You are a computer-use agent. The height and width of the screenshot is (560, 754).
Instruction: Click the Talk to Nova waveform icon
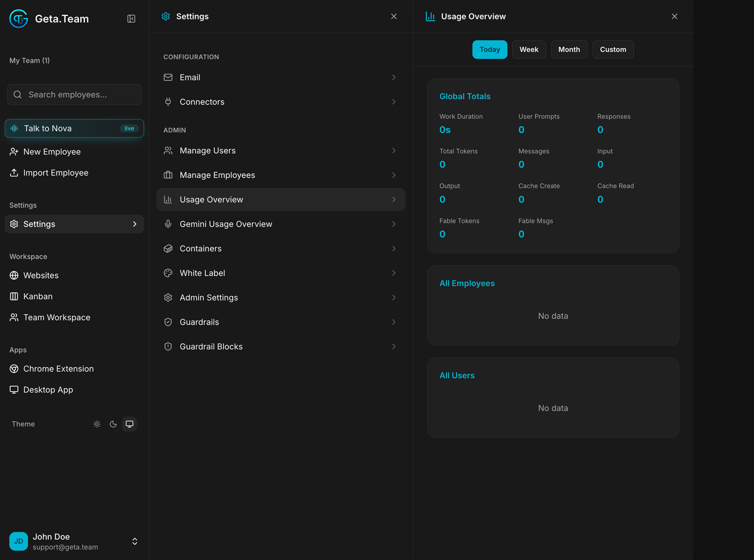coord(15,128)
